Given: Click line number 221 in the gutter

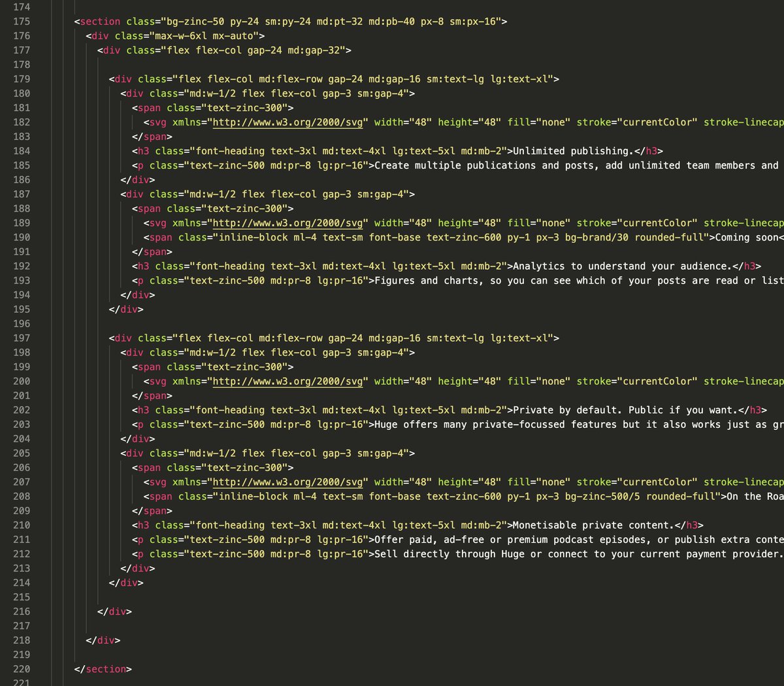Looking at the screenshot, I should coord(22,681).
